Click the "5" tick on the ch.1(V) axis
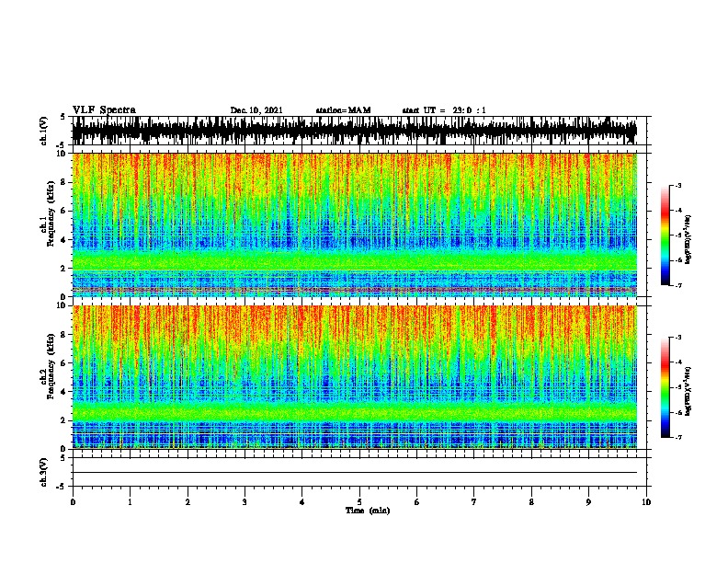728x563 pixels. pos(63,117)
